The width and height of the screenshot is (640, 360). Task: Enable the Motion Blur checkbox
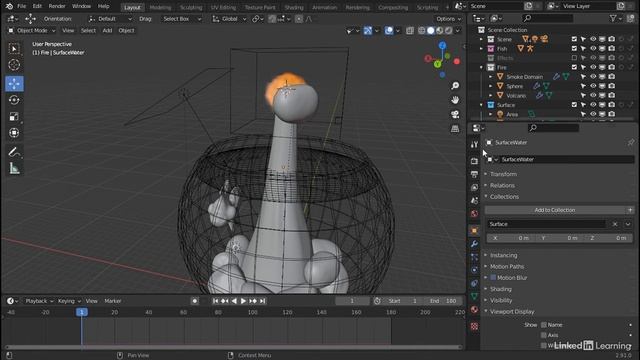point(493,278)
